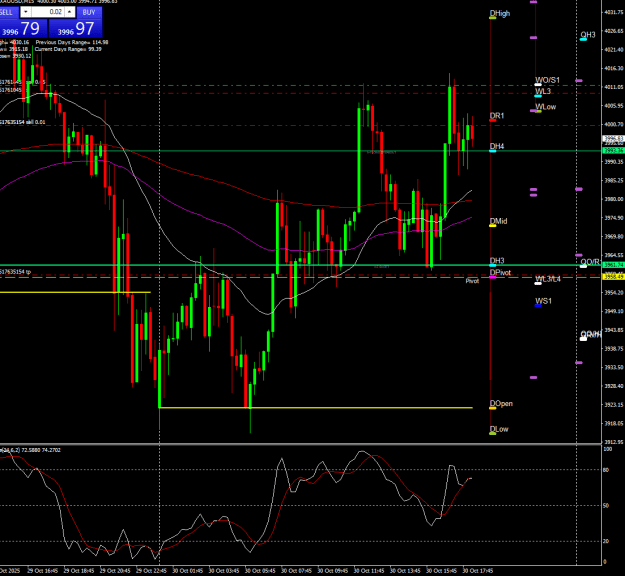Select the WL3 weekly level label
Viewport: 625px width, 576px height.
[543, 91]
